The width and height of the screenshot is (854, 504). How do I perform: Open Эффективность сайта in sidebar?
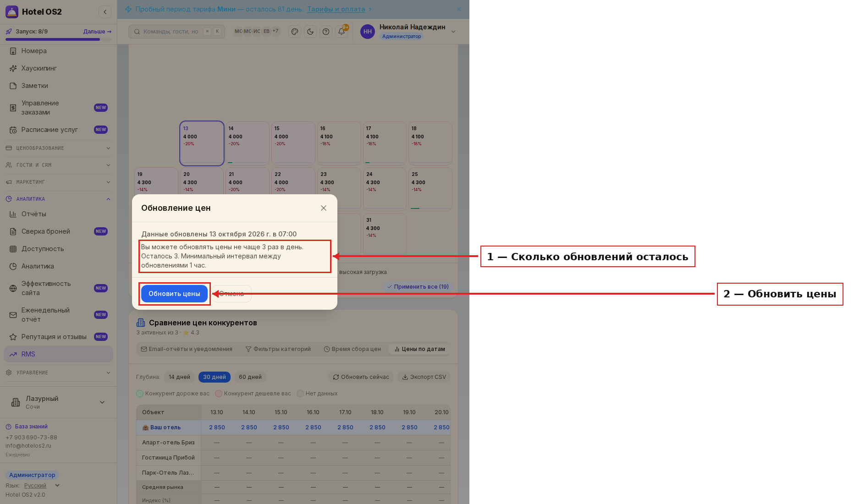pos(58,288)
